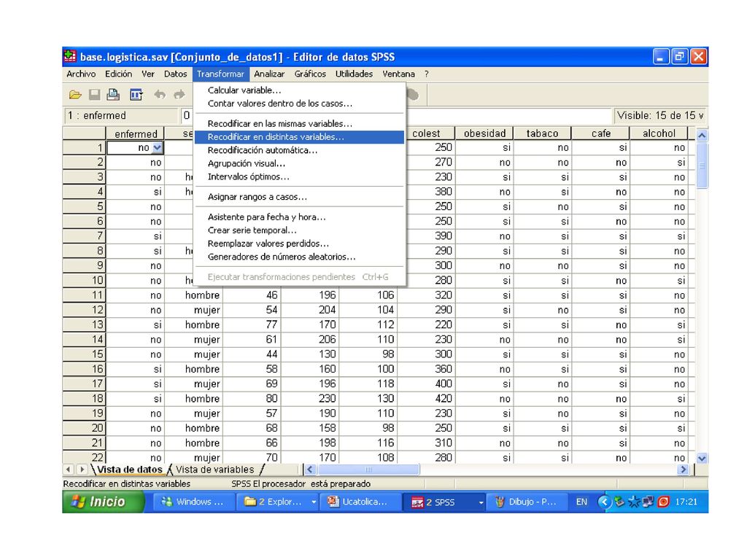Viewport: 747px width, 560px height.
Task: Expand the 2 Explor... taskbar group arrow
Action: (314, 502)
